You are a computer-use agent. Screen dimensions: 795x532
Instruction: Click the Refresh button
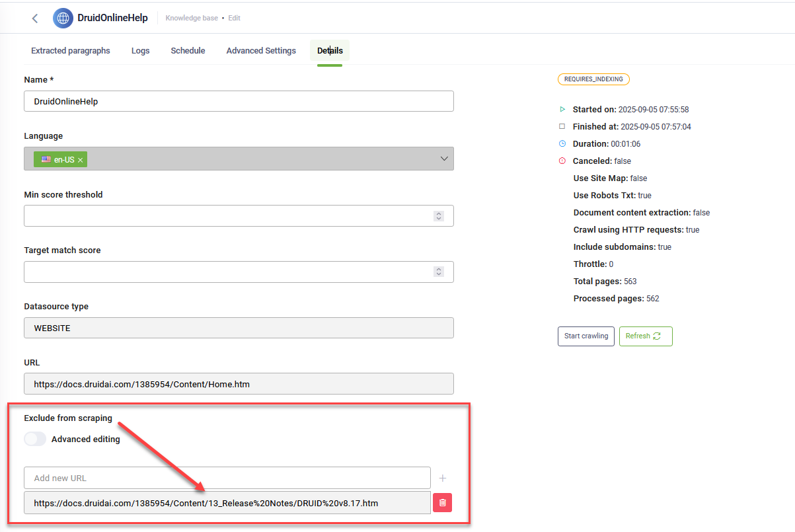click(646, 336)
